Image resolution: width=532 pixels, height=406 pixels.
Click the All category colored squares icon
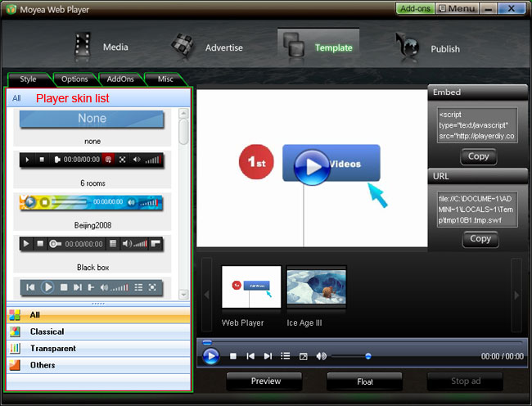15,315
